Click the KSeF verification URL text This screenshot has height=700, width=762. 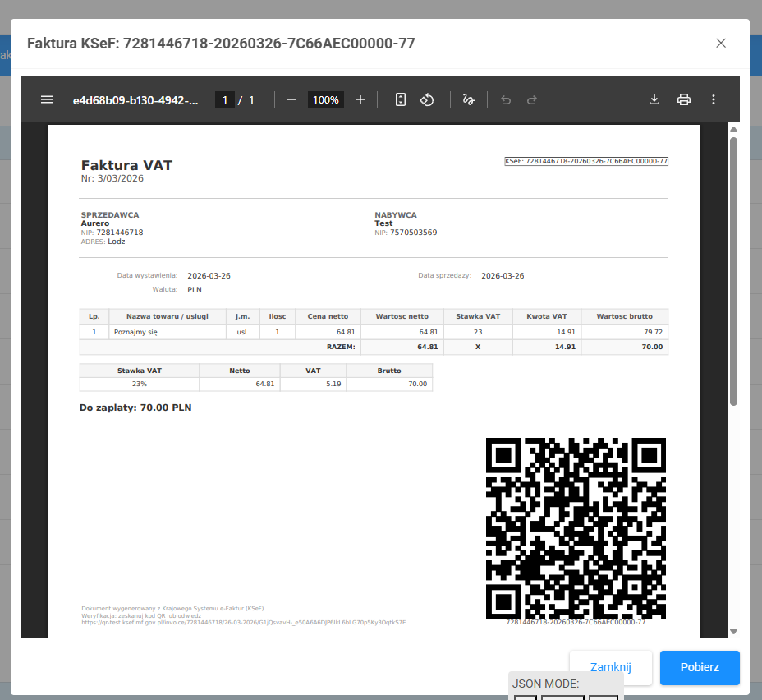[x=244, y=623]
